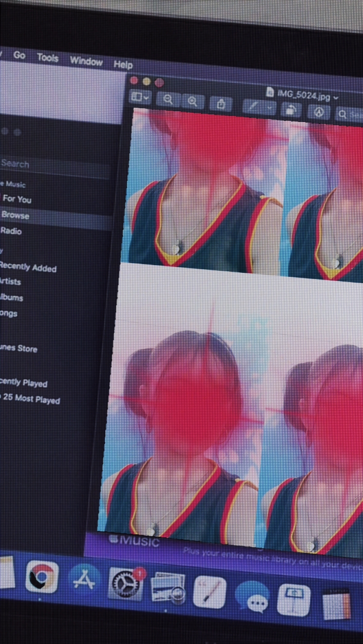
Task: Open the Window menu in menu bar
Action: [x=86, y=62]
